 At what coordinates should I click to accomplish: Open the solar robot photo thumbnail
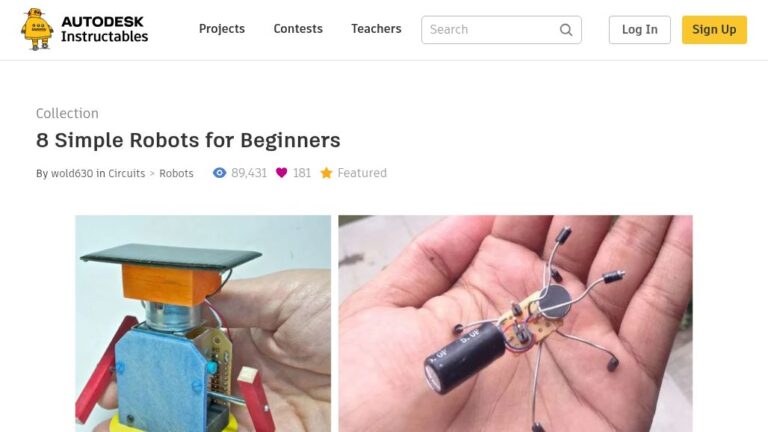click(203, 324)
